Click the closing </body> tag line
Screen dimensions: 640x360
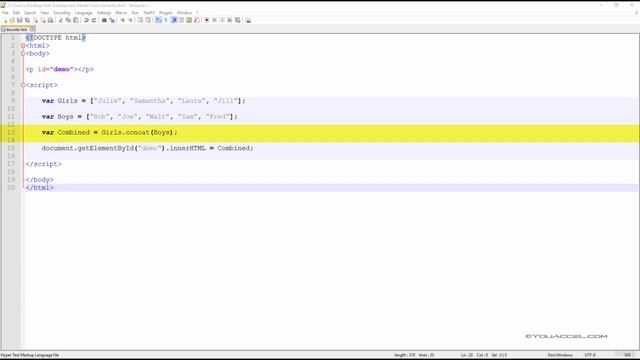click(39, 180)
